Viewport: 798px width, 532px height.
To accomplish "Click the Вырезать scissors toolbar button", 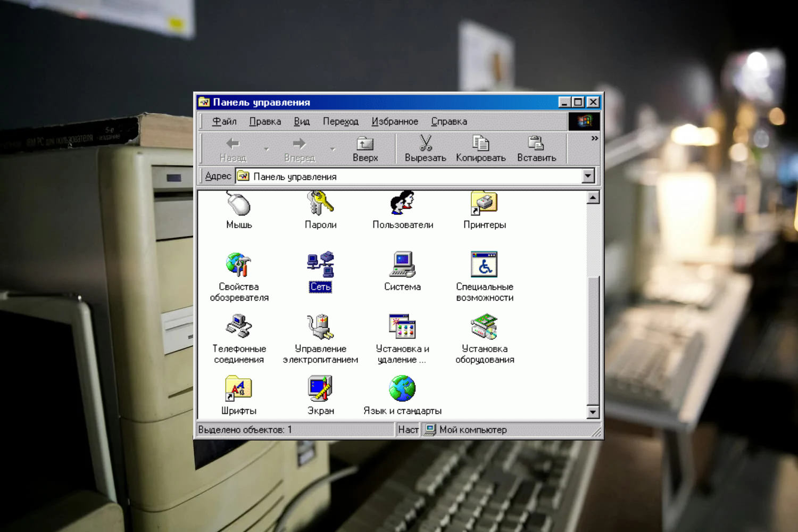I will click(x=426, y=148).
